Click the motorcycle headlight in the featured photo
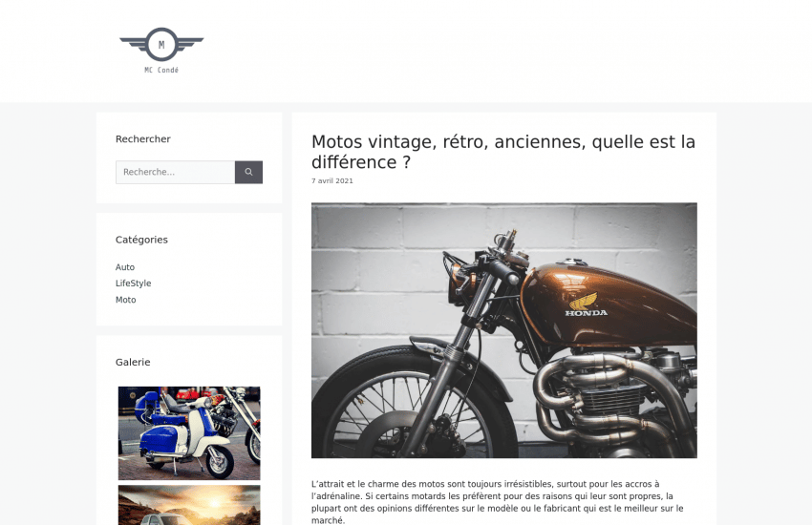The width and height of the screenshot is (812, 525). coord(456,282)
